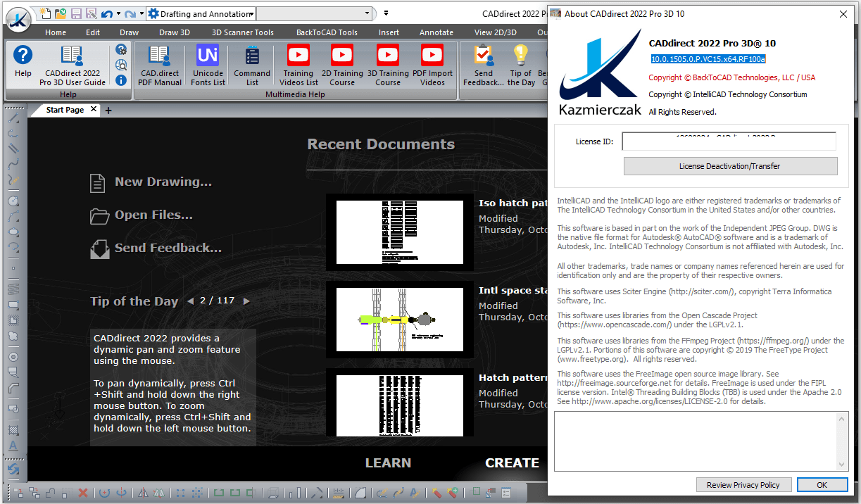
Task: Open the empty combo box beside workspace selector
Action: (x=314, y=13)
